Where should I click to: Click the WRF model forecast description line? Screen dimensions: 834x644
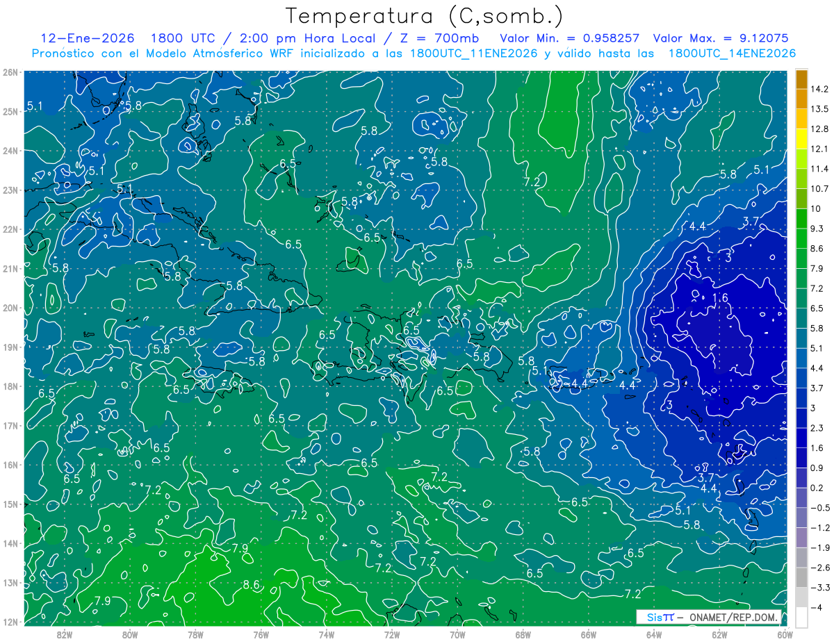tap(414, 53)
